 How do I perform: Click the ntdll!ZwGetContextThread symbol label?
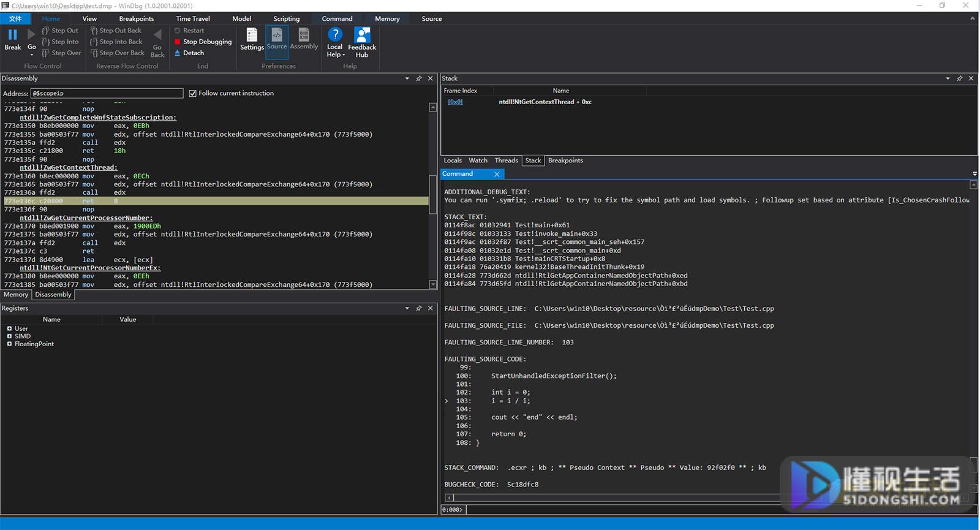pyautogui.click(x=68, y=167)
